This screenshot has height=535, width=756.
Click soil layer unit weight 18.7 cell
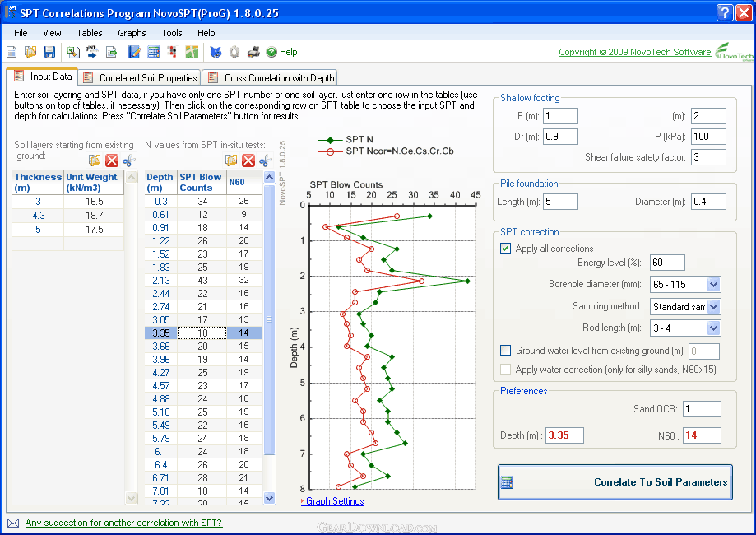(x=94, y=215)
